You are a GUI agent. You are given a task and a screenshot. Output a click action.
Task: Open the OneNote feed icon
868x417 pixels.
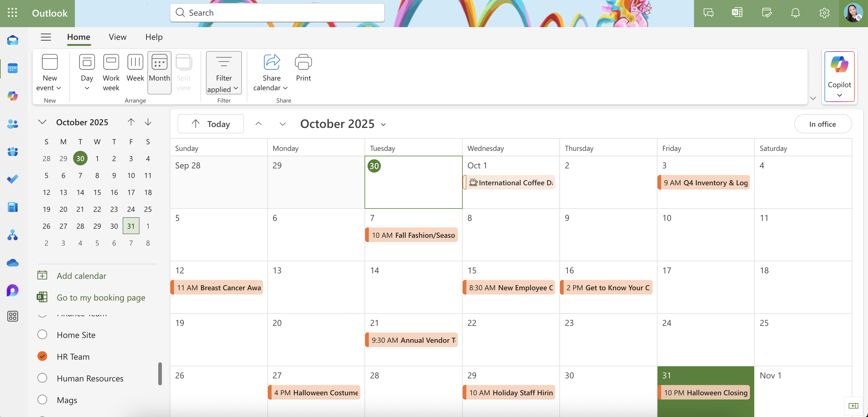tap(737, 13)
